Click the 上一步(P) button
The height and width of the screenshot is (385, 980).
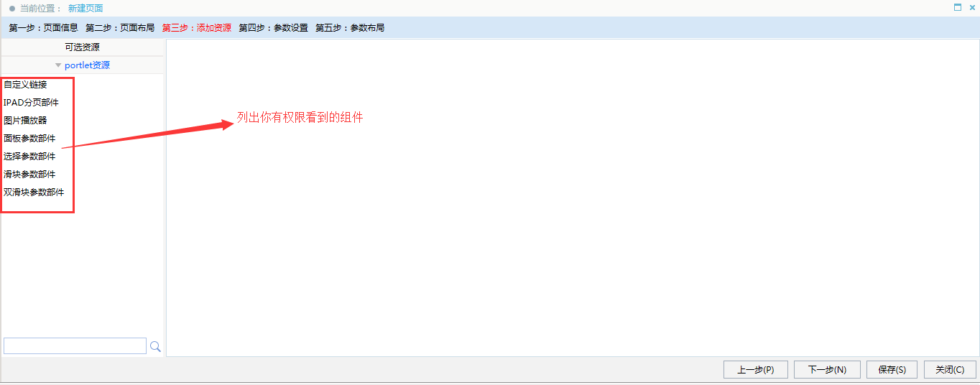point(756,369)
